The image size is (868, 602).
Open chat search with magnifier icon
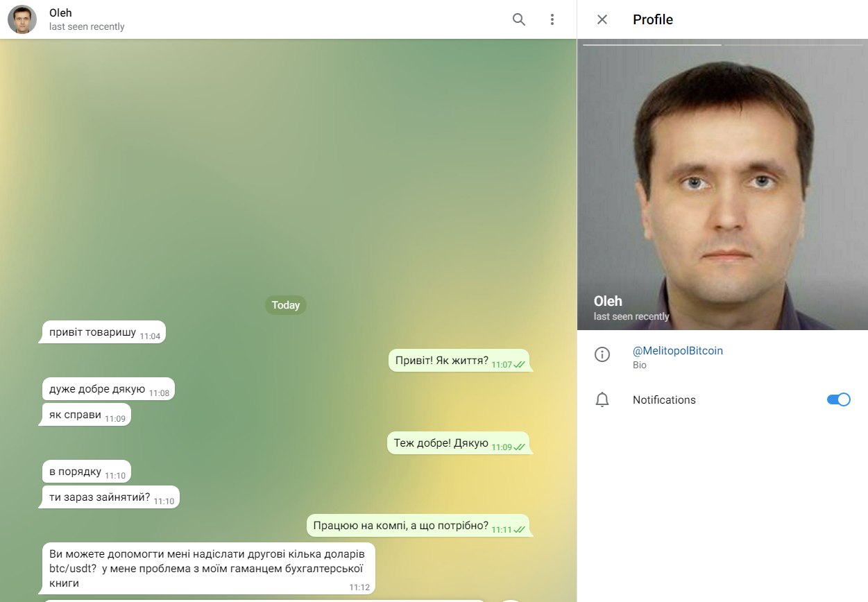(518, 19)
